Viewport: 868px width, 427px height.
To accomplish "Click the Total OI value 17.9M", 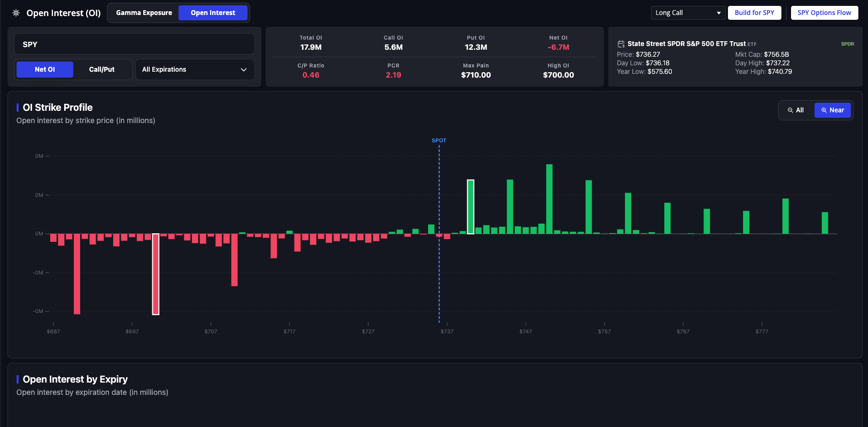I will 311,47.
